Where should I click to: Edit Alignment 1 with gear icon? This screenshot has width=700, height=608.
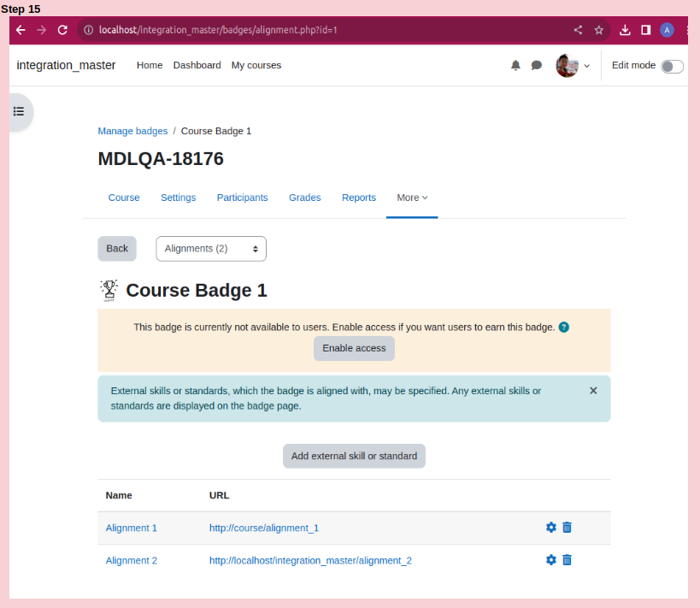551,527
